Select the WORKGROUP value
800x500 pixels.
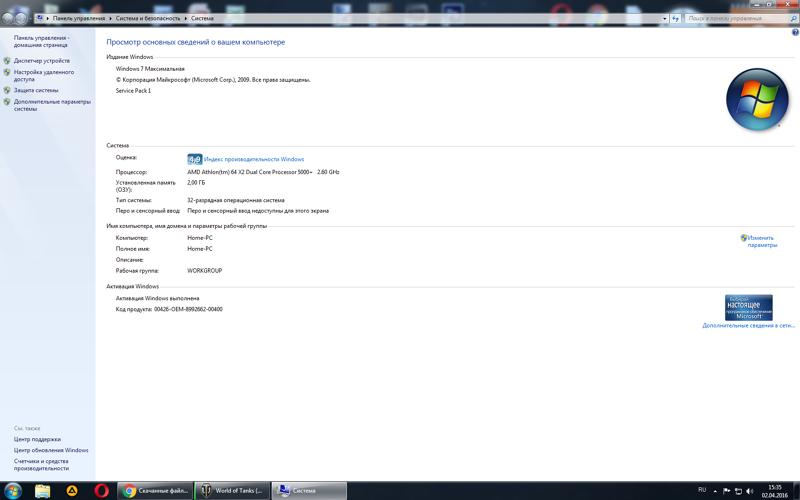click(205, 271)
